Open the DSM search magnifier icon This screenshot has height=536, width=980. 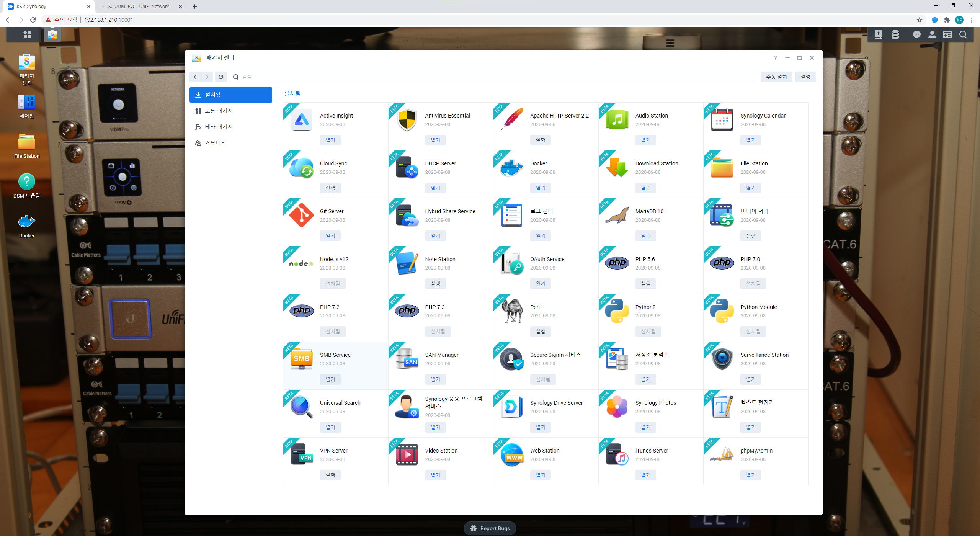[963, 34]
